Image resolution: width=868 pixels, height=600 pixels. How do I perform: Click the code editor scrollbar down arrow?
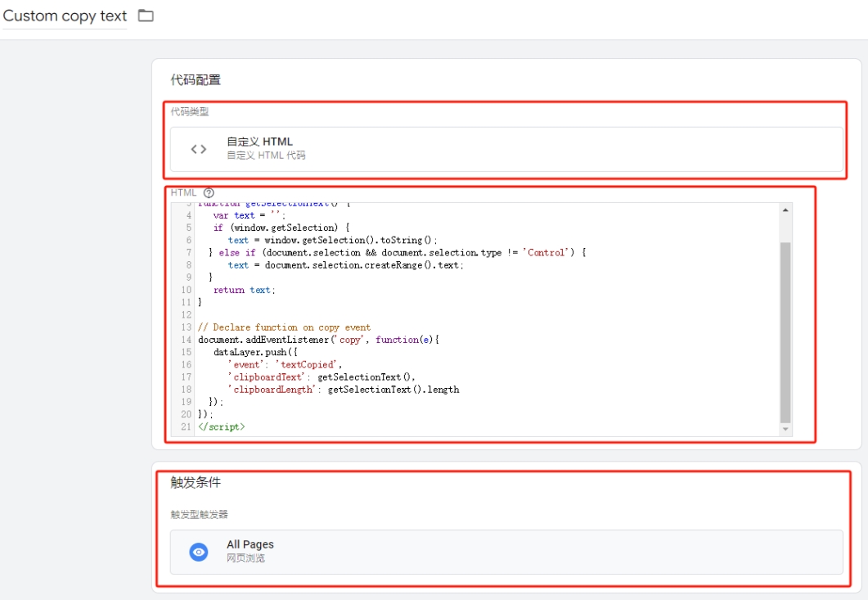click(785, 430)
